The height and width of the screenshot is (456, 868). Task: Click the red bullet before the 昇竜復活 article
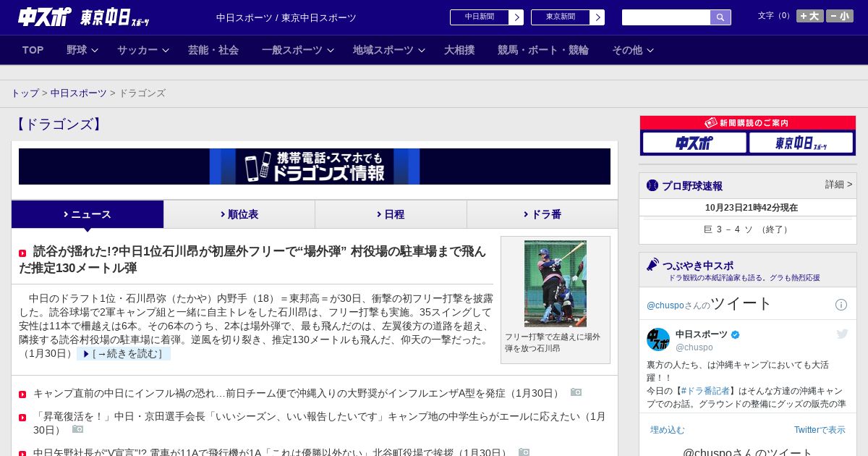tap(22, 418)
